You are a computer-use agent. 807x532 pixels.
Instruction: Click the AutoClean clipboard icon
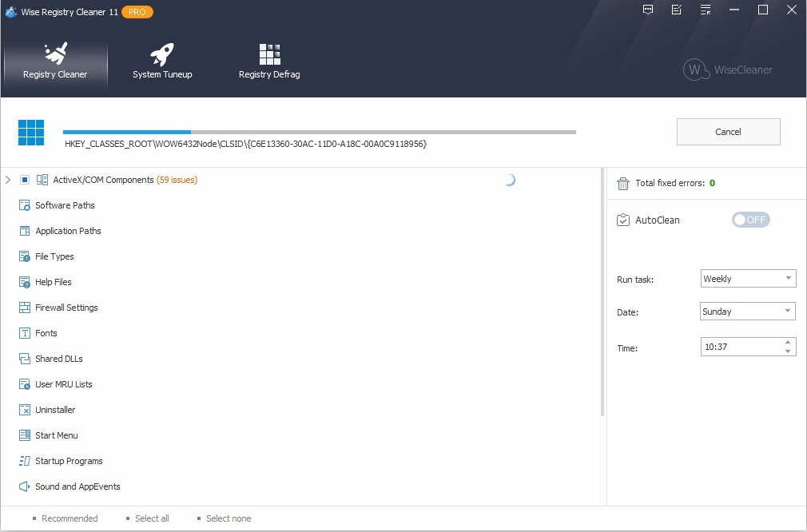pyautogui.click(x=622, y=220)
